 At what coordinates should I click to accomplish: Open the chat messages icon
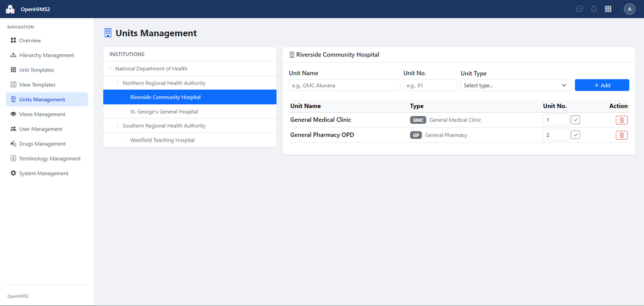pyautogui.click(x=580, y=9)
